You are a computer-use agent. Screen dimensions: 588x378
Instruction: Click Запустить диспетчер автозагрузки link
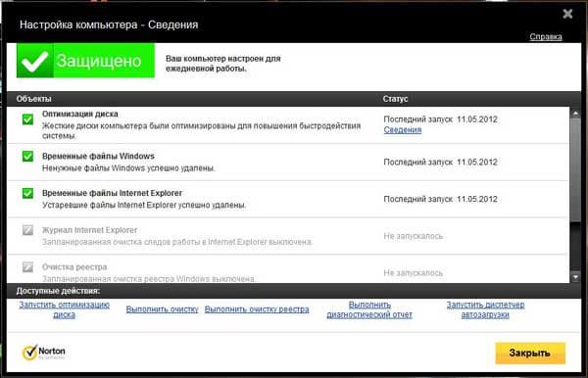(485, 309)
